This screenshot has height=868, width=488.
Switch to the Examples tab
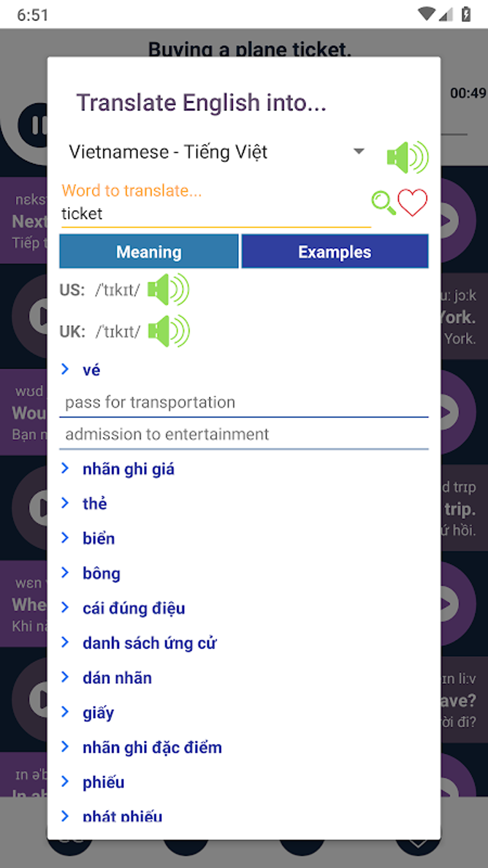(334, 251)
